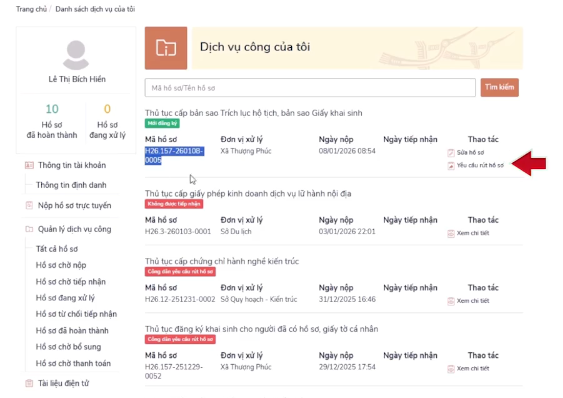Viewport: 563px width, 398px height.
Task: Click Sở Du lịch unit cell
Action: tap(236, 232)
